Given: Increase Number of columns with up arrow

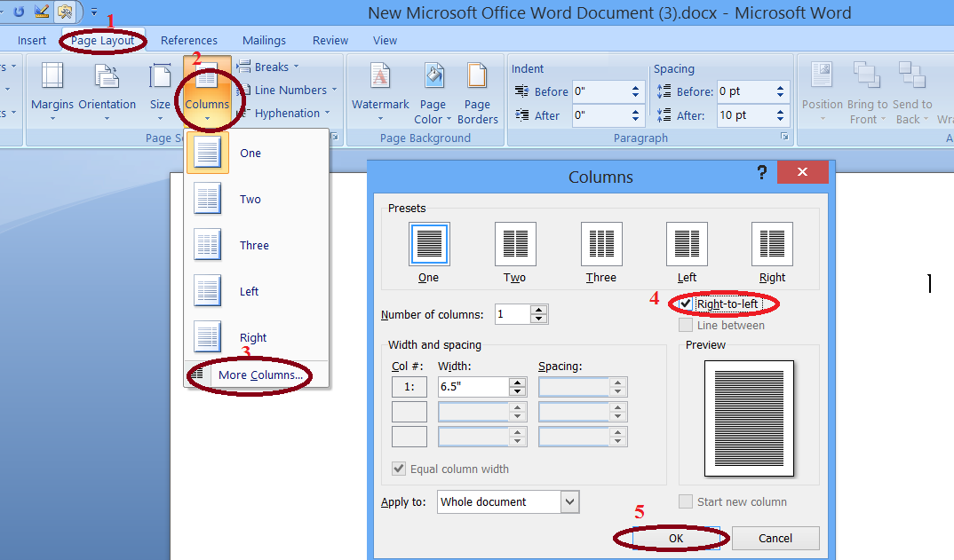Looking at the screenshot, I should point(539,310).
